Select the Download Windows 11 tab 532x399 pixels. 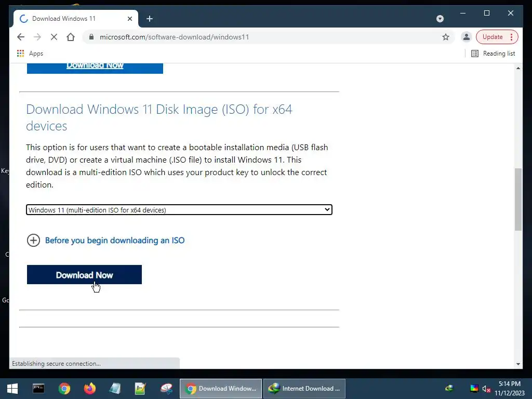tap(76, 19)
